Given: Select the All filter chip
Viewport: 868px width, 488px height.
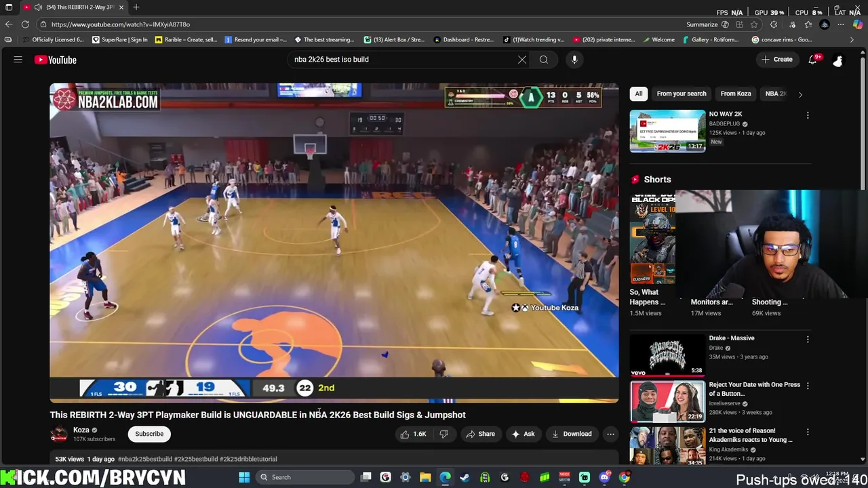Looking at the screenshot, I should (639, 94).
